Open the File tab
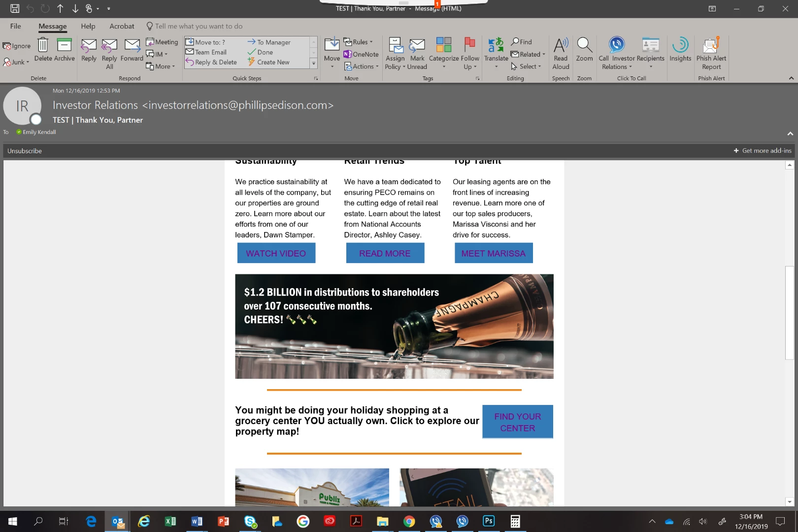 [x=16, y=26]
